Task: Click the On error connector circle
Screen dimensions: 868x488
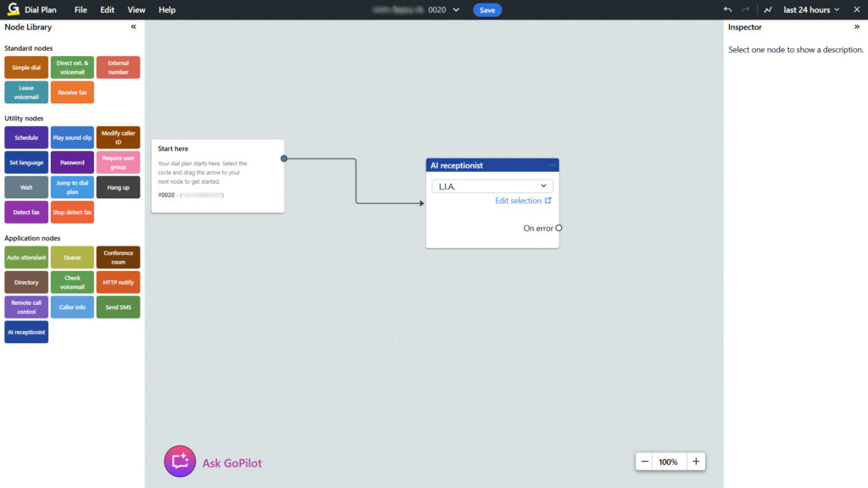Action: (x=559, y=228)
